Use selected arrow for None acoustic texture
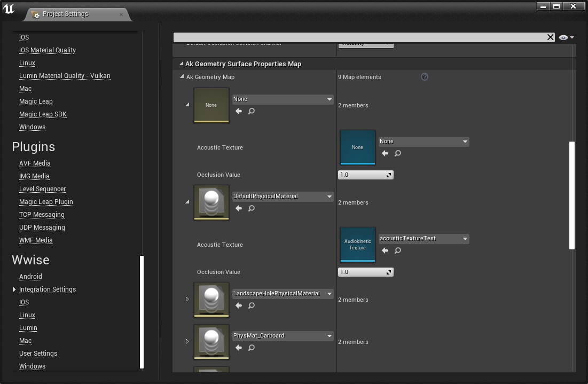This screenshot has height=384, width=588. coord(385,153)
